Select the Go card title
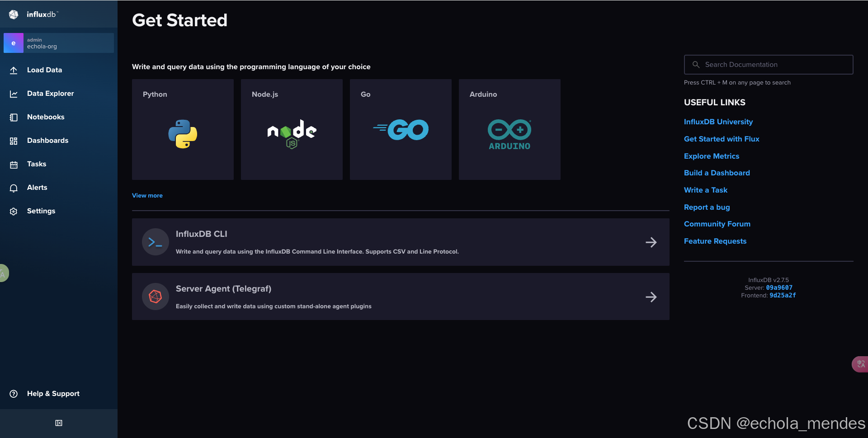 (x=366, y=94)
